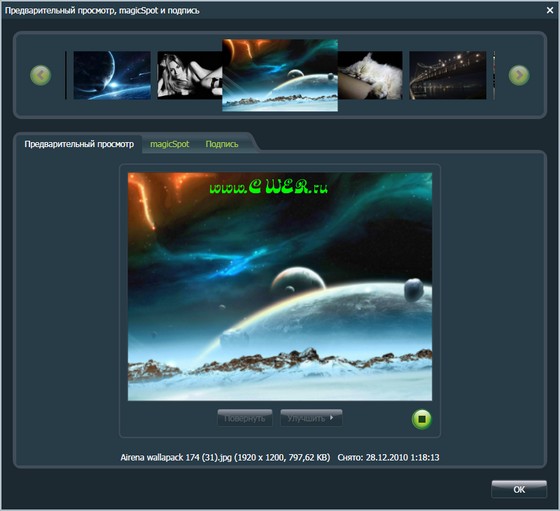Screen dimensions: 560x511
Task: Select the highlighted space landscape thumbnail
Action: click(280, 75)
